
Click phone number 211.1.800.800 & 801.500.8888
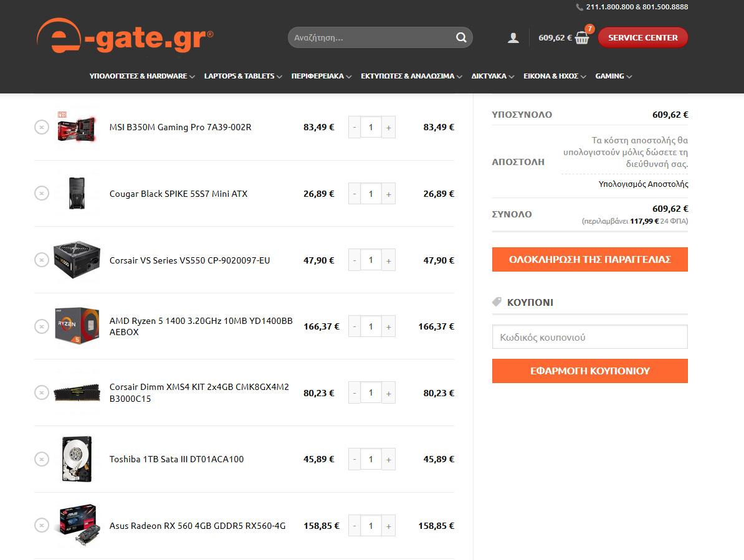coord(637,7)
